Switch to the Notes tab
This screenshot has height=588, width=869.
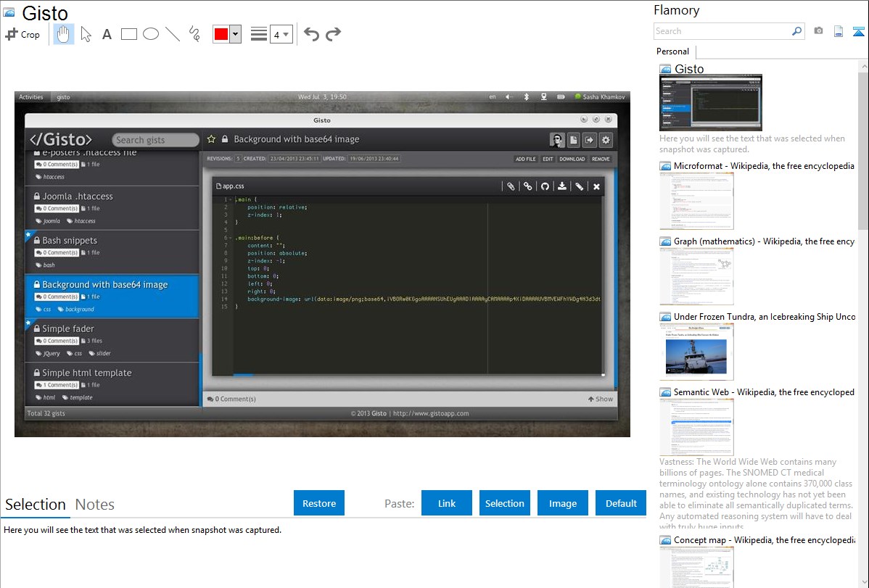(x=95, y=505)
